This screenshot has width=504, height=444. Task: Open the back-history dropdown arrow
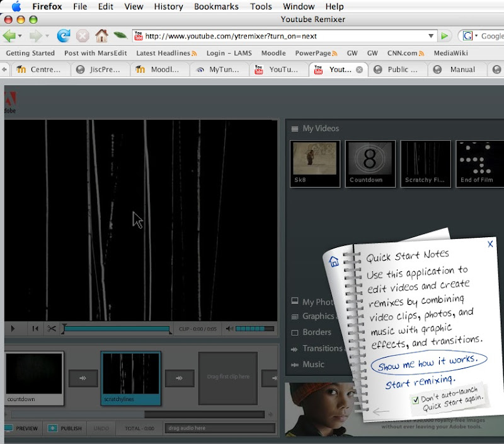(x=20, y=36)
